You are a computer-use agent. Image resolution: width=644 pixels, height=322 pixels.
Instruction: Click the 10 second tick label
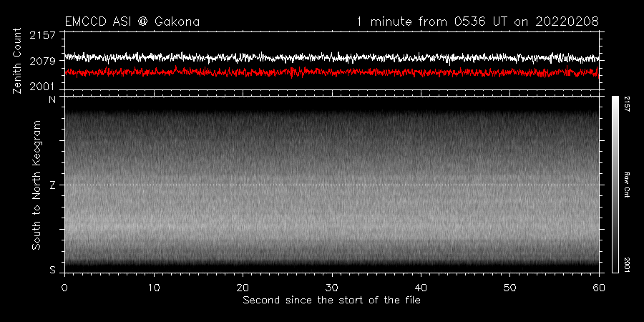click(154, 287)
